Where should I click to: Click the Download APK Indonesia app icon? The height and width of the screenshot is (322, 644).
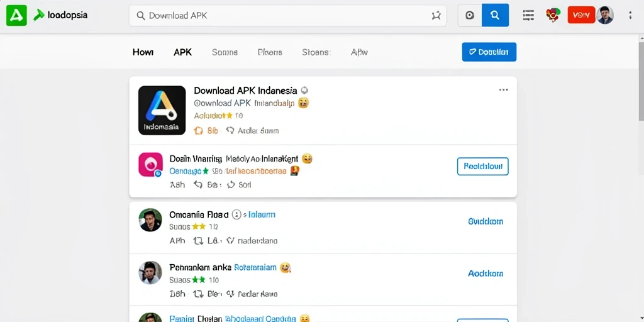[x=162, y=111]
